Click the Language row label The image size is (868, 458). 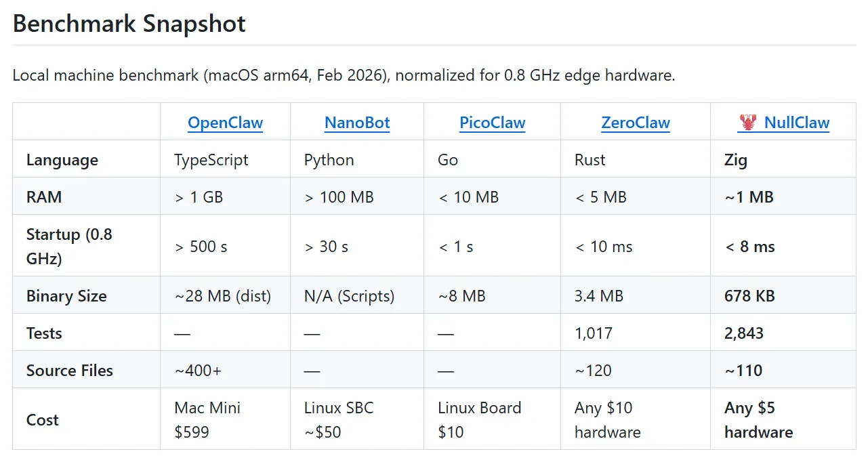click(x=62, y=160)
